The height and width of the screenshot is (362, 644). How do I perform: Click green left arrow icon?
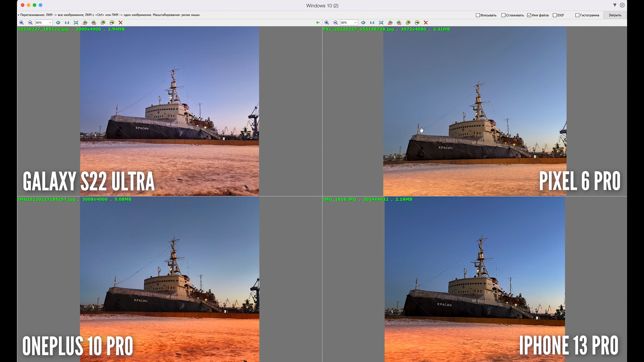[318, 23]
